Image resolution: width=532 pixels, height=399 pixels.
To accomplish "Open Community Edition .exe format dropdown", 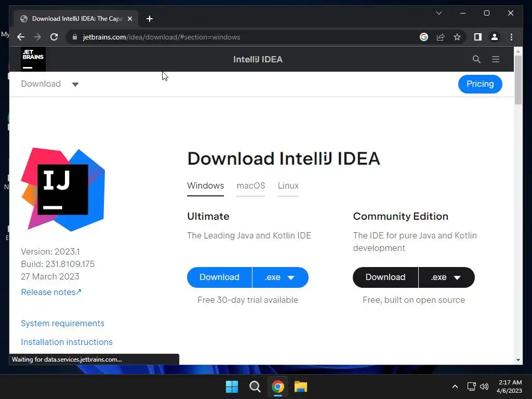I will [446, 277].
